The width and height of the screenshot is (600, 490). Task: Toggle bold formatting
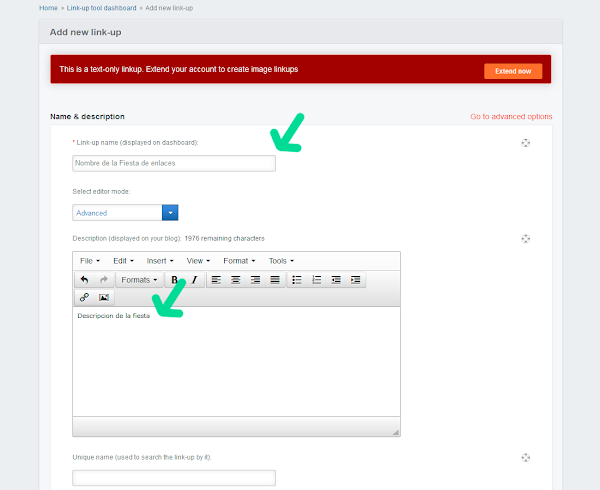click(174, 280)
